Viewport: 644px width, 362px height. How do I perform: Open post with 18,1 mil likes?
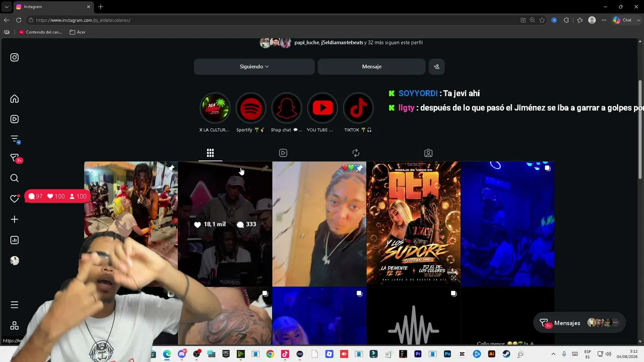pos(225,224)
